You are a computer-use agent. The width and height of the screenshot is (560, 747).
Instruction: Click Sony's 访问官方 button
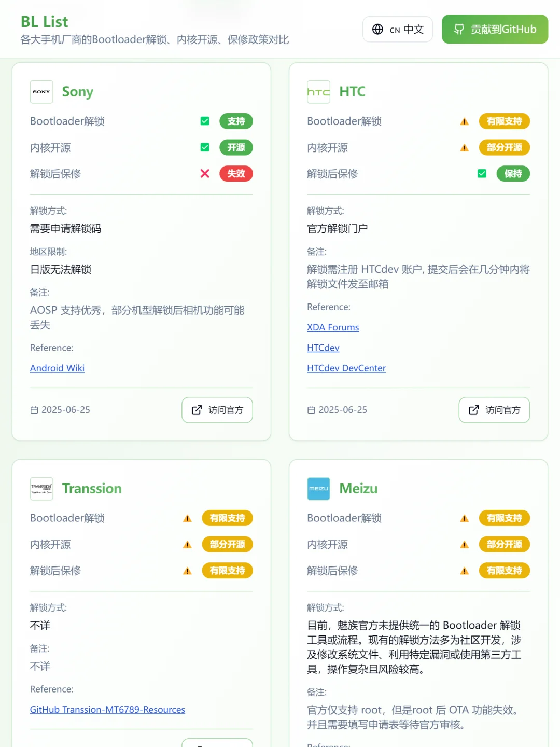[217, 410]
